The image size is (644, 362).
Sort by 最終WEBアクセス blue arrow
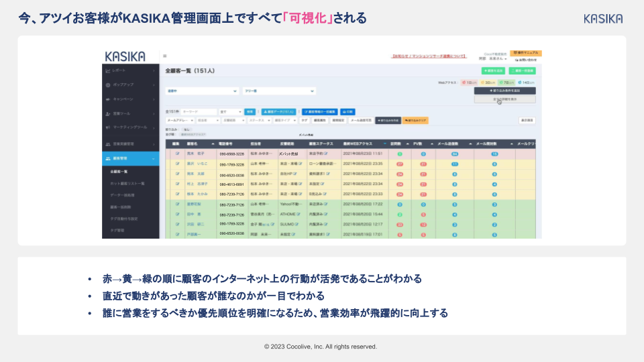pos(385,144)
